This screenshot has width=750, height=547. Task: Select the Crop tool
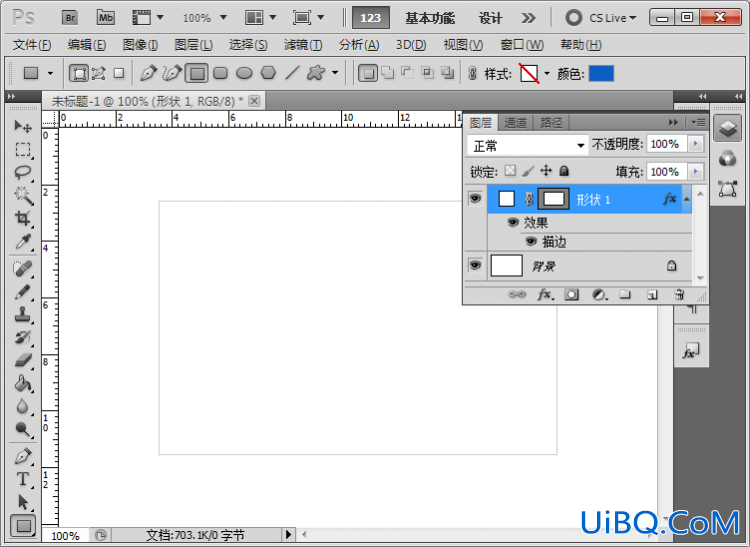[22, 219]
